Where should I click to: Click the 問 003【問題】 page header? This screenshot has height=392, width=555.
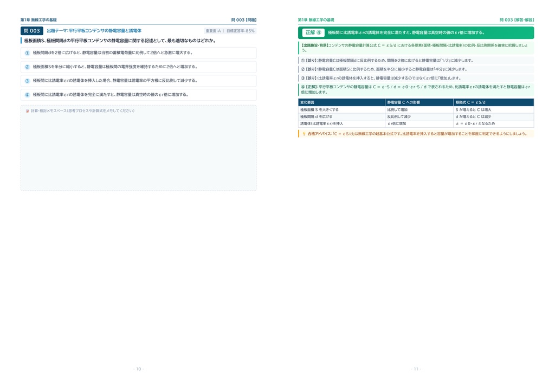click(x=244, y=20)
